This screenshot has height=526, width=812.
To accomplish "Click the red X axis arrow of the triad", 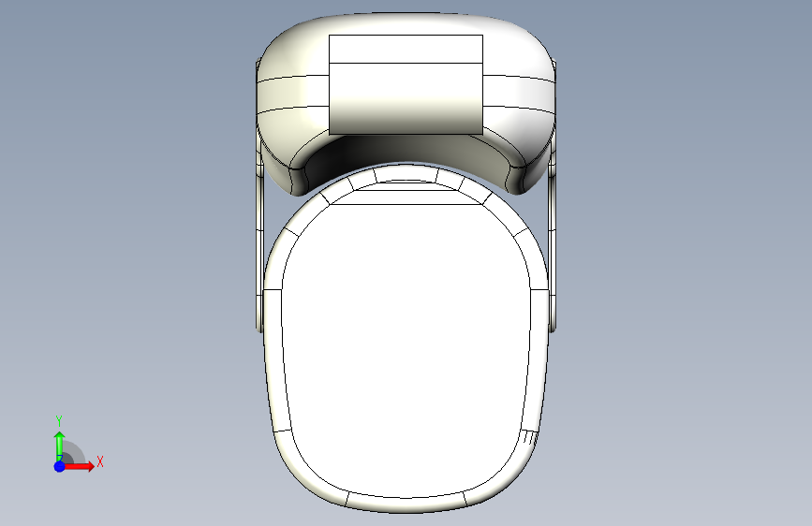I will 80,466.
